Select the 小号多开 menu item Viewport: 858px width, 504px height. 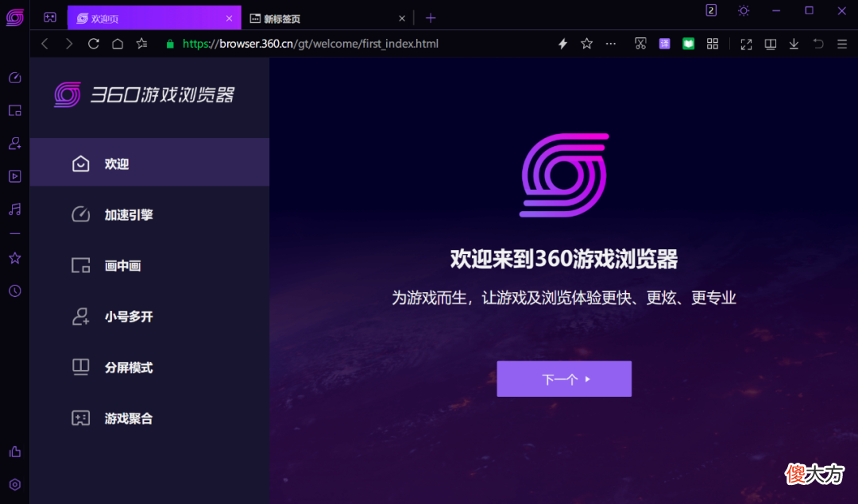(149, 317)
